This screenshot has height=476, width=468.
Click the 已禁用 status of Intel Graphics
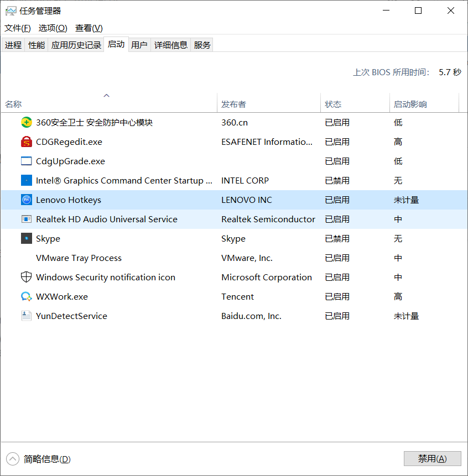point(337,180)
